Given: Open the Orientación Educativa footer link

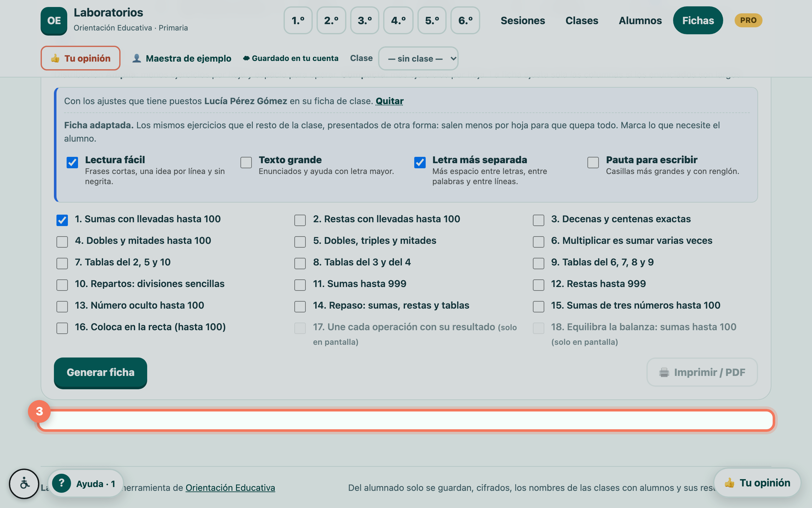Looking at the screenshot, I should point(230,487).
